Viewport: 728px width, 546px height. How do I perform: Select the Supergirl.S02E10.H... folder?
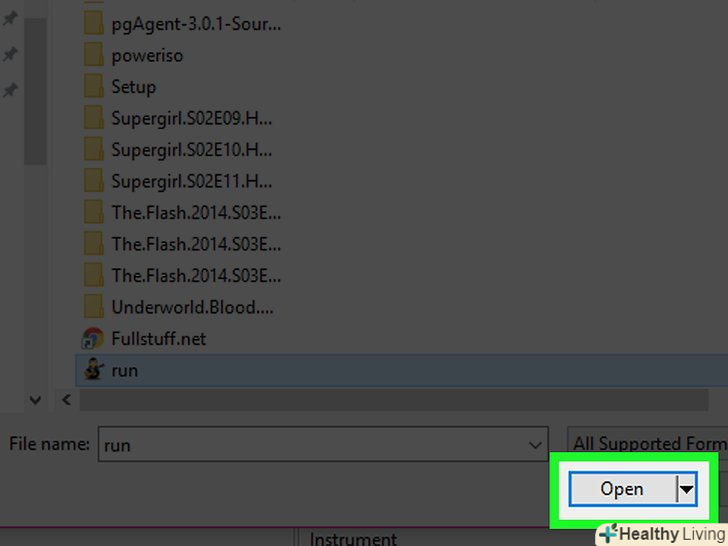[191, 150]
